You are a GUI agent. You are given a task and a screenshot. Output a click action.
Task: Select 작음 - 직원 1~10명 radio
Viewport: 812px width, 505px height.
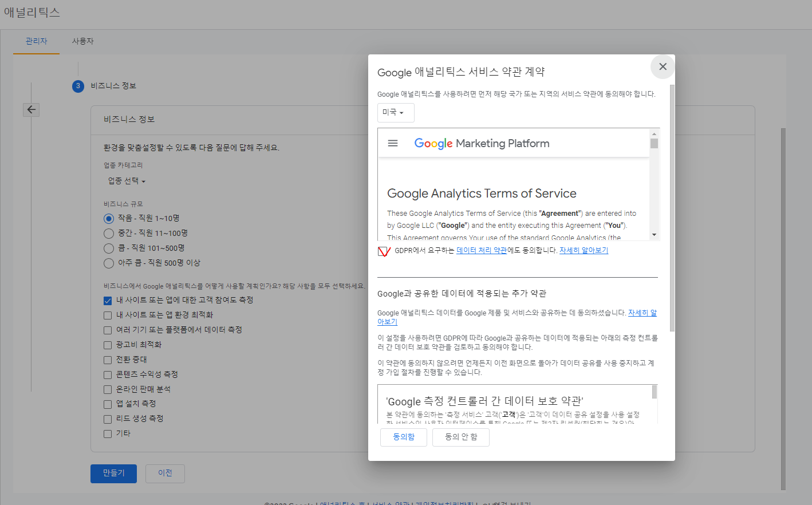coord(109,218)
